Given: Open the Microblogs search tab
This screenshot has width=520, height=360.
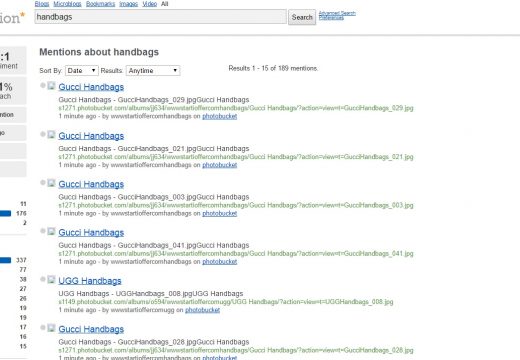Looking at the screenshot, I should pyautogui.click(x=67, y=4).
